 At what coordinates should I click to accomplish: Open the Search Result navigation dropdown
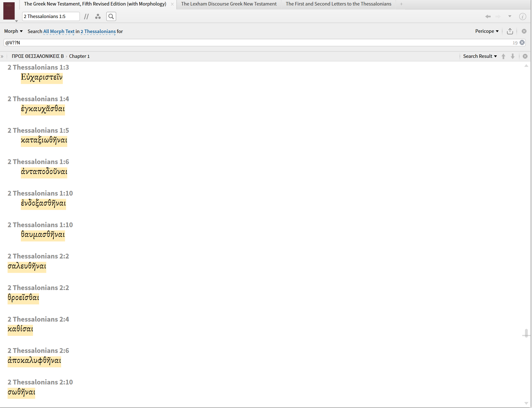[480, 56]
